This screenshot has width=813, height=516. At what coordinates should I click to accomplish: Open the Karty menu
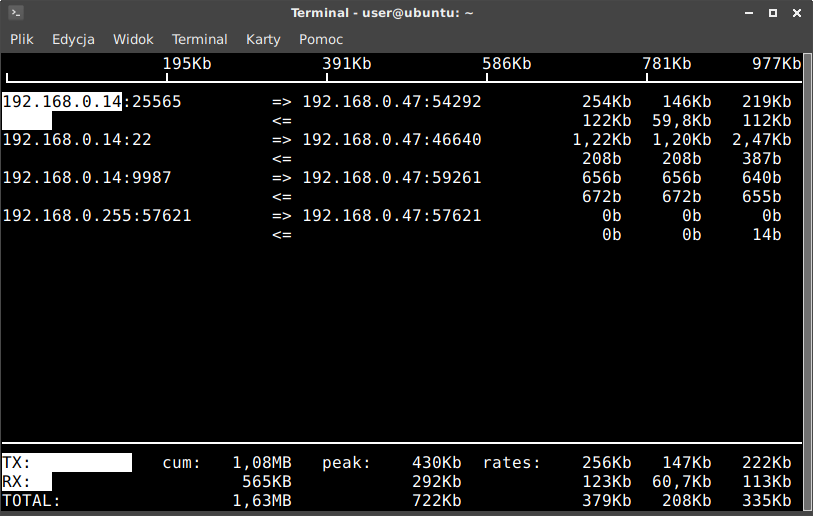click(x=263, y=39)
